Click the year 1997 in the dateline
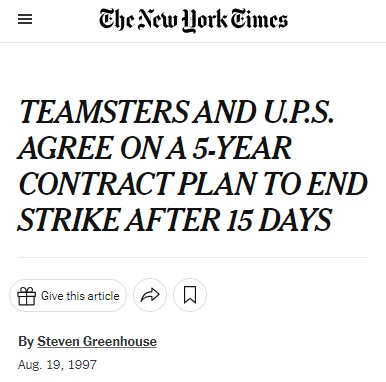 pyautogui.click(x=82, y=365)
